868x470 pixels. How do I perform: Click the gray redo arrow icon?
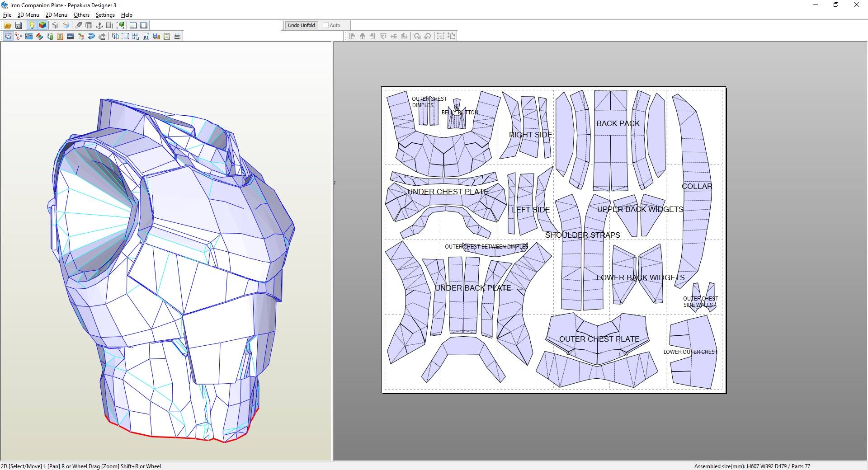[102, 36]
